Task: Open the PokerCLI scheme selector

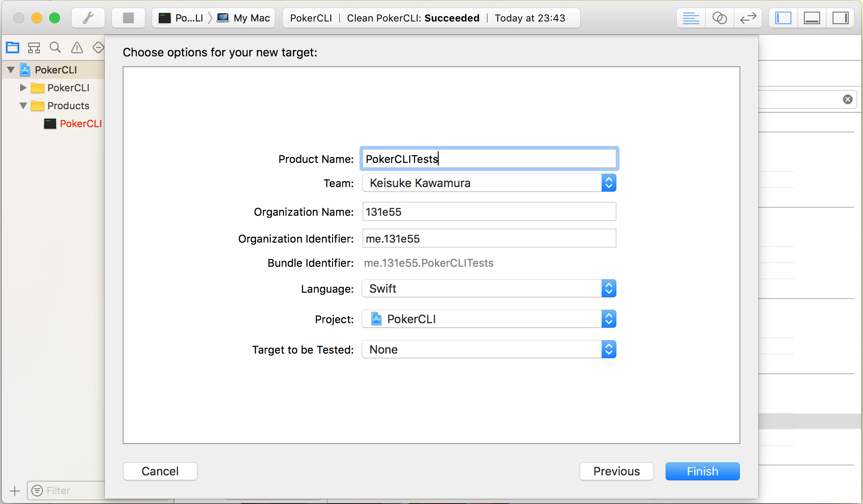Action: [181, 18]
